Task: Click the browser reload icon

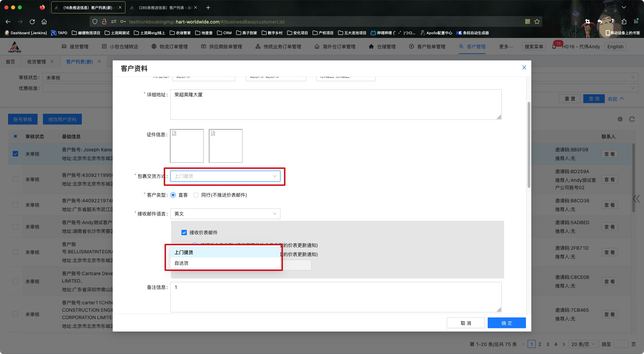Action: click(x=32, y=22)
